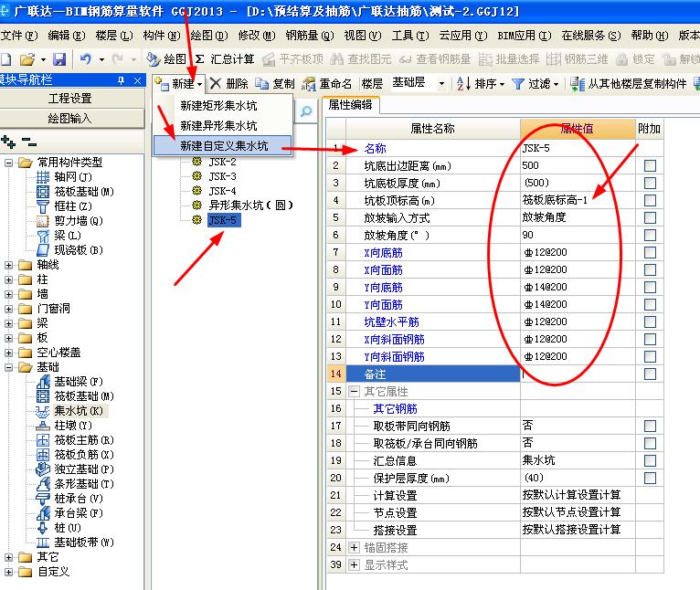Save project with the floppy disk icon
This screenshot has width=700, height=590.
click(x=58, y=59)
